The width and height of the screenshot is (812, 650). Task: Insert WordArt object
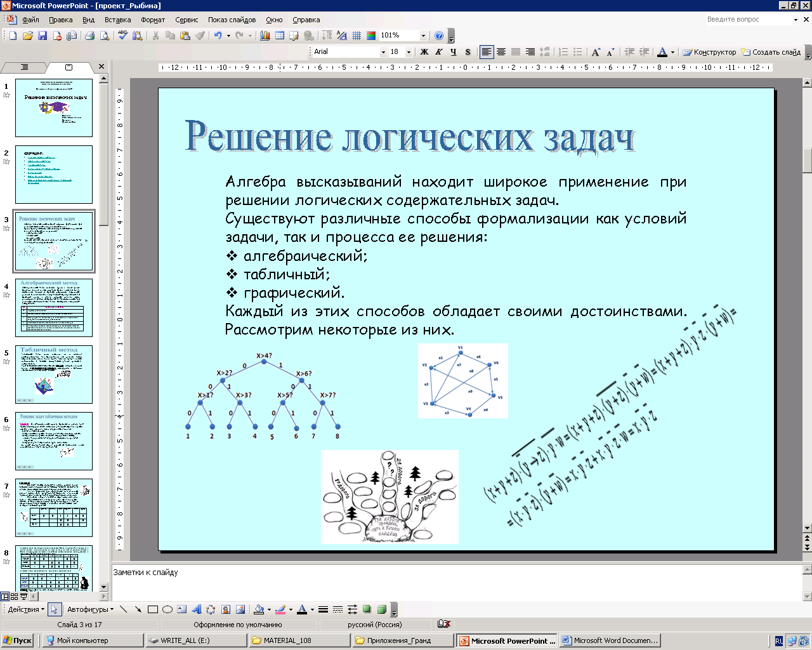point(197,609)
